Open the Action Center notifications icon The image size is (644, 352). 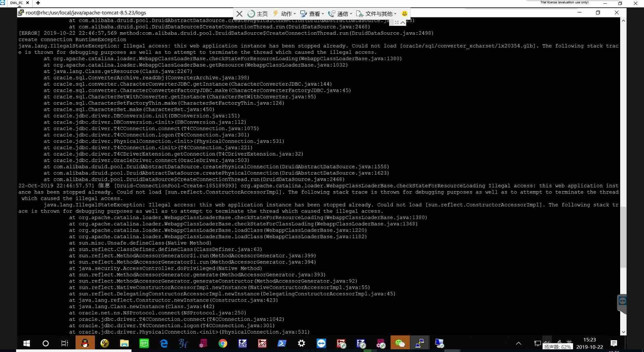[614, 343]
